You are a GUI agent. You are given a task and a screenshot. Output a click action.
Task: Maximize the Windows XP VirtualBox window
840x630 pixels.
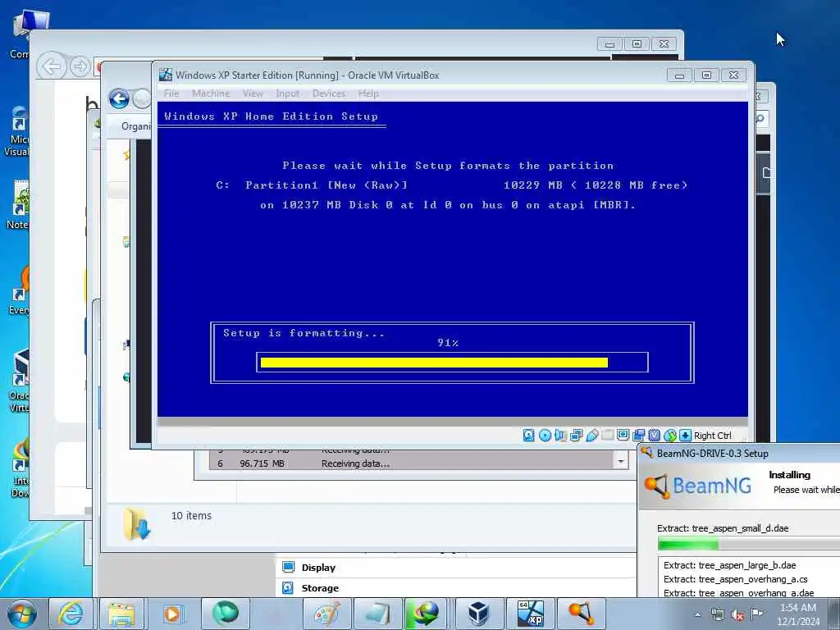[x=706, y=75]
